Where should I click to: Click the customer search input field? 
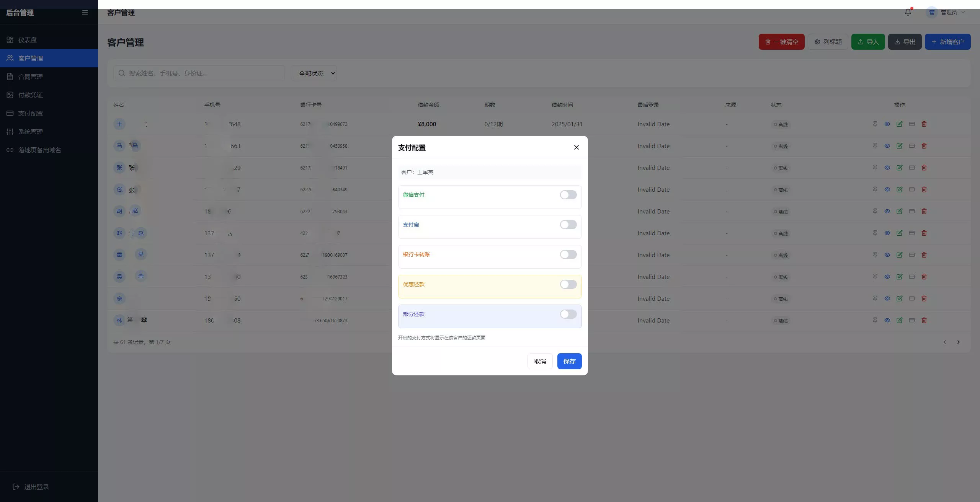point(199,73)
